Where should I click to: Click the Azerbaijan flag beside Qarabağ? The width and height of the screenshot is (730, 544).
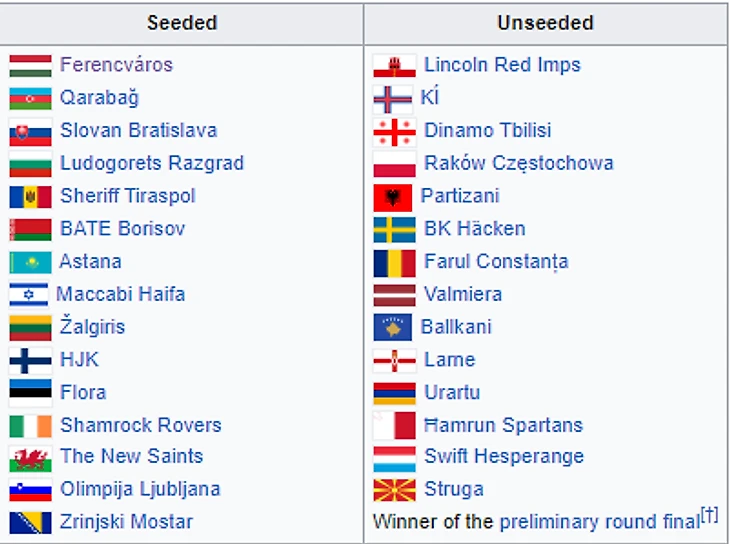point(30,99)
